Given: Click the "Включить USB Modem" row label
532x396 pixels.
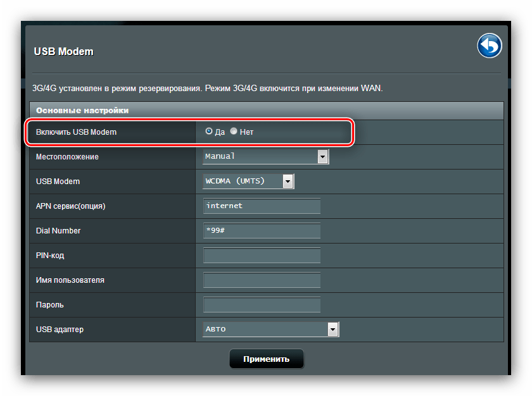Looking at the screenshot, I should [x=77, y=132].
